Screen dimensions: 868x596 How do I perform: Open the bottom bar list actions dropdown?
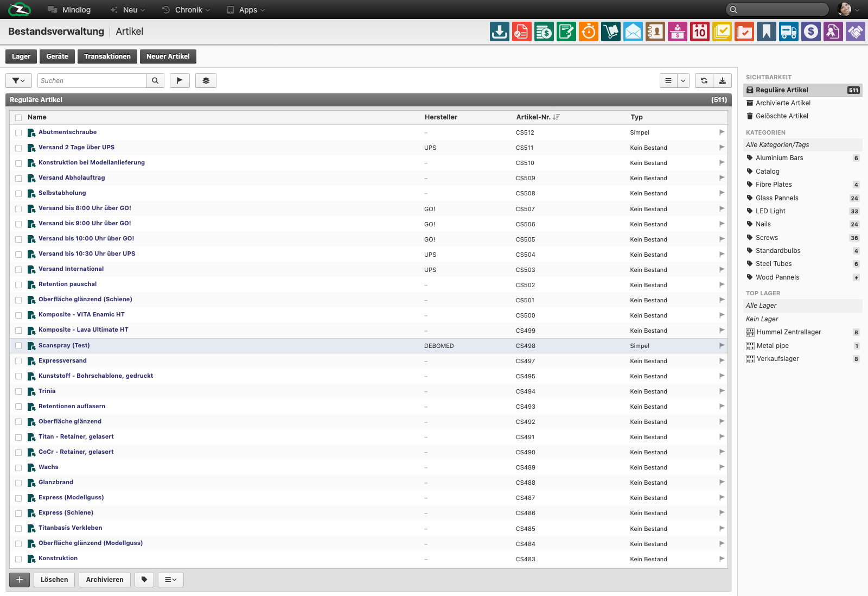pyautogui.click(x=171, y=580)
